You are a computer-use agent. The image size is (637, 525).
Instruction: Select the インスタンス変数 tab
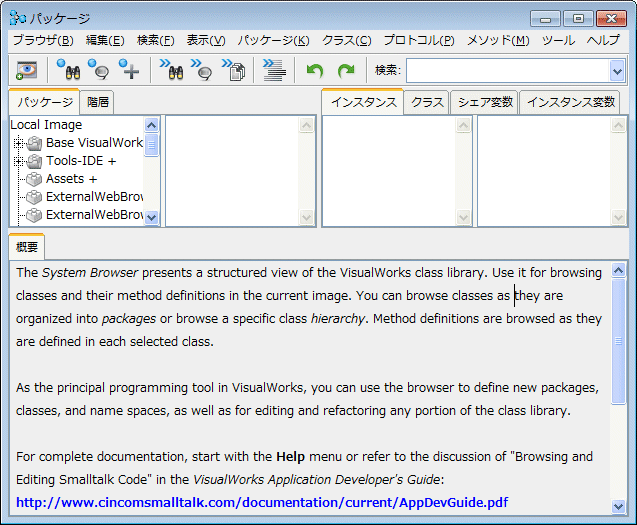pos(570,102)
